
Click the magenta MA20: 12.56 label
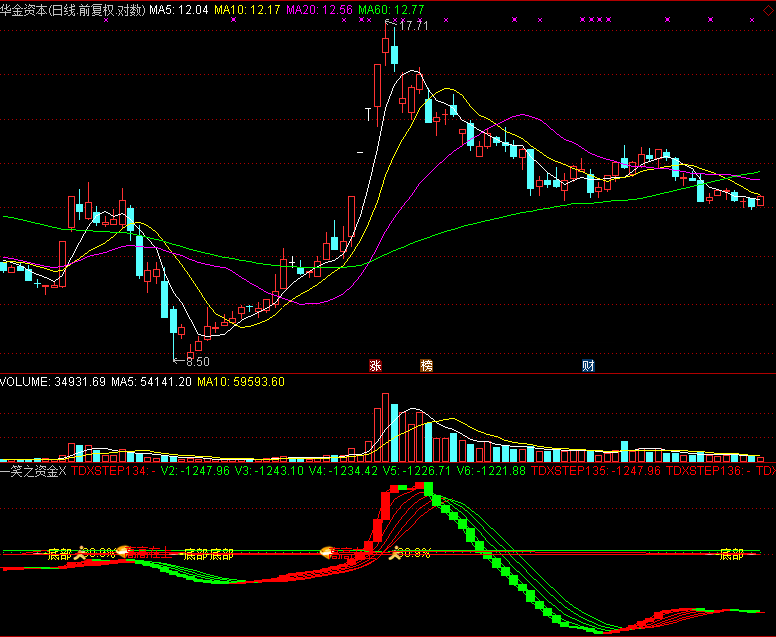(x=319, y=9)
